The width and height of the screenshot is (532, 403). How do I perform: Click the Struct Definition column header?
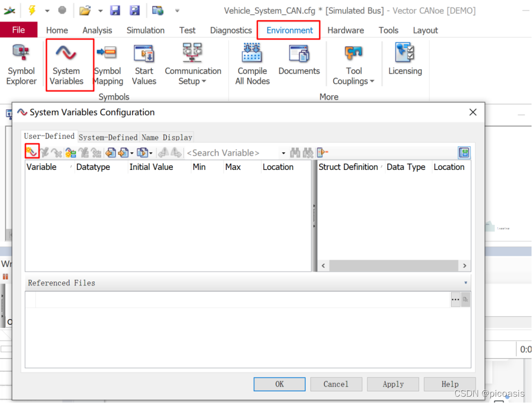tap(351, 167)
